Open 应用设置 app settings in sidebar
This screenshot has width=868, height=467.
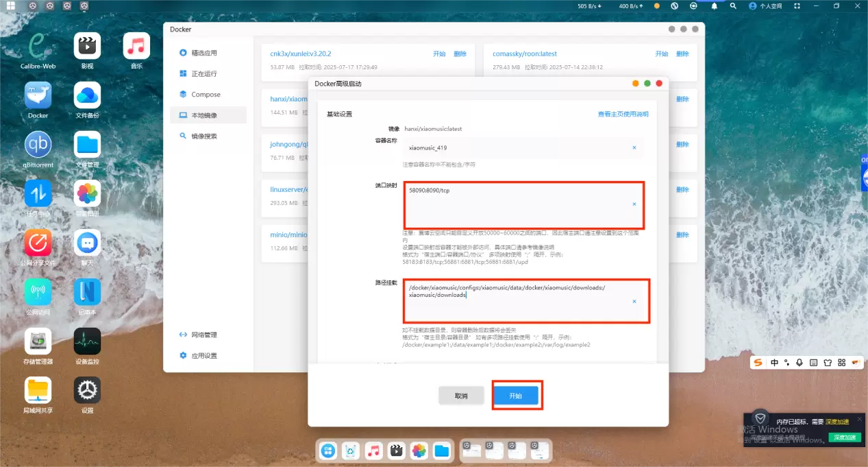point(203,356)
